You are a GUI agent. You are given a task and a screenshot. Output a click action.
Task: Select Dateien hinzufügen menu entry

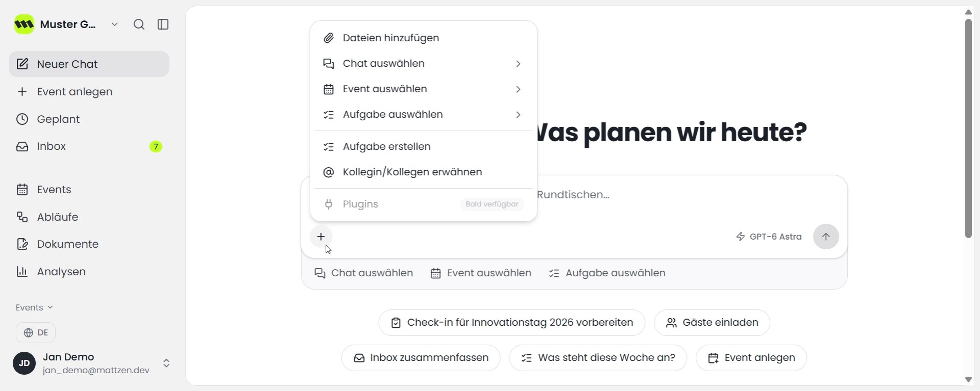click(424, 38)
